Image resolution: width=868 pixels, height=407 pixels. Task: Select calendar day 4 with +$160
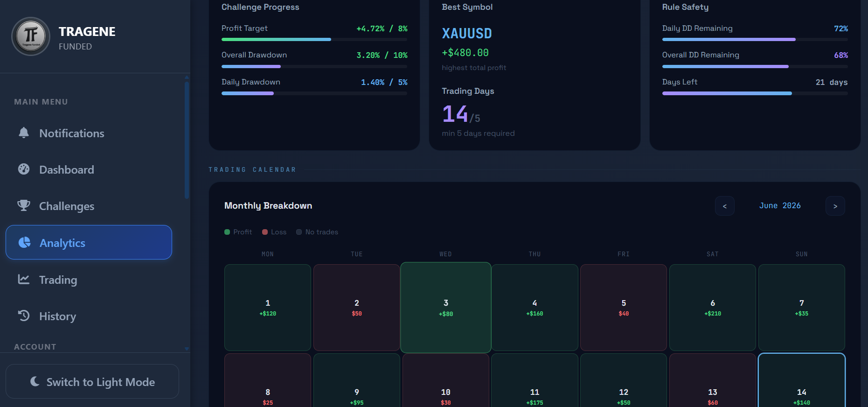coord(535,308)
